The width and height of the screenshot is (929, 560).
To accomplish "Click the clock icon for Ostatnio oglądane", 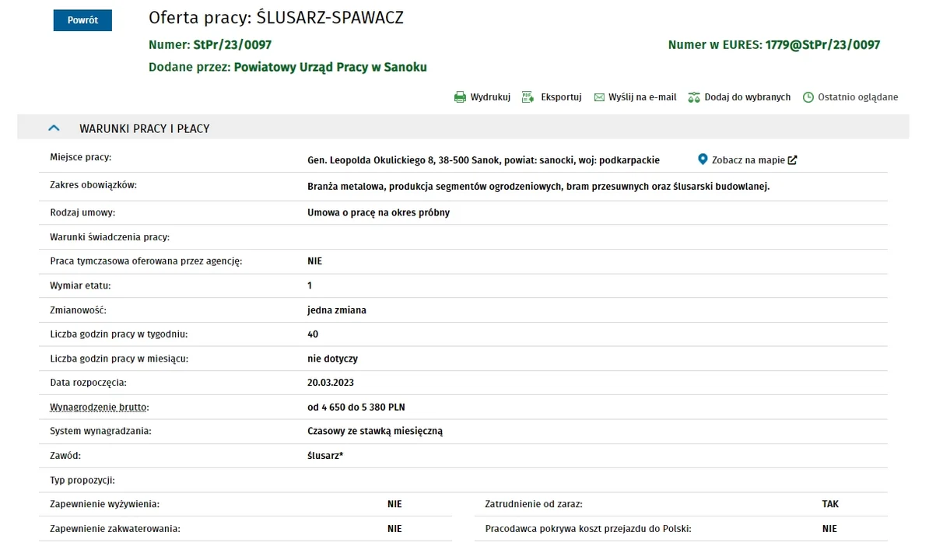I will pyautogui.click(x=808, y=97).
